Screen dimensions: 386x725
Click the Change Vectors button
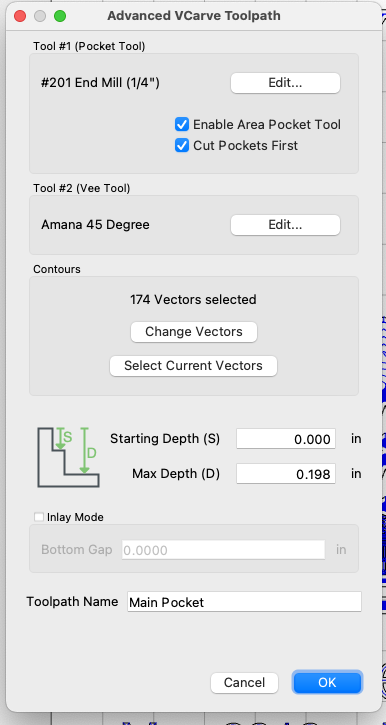tap(194, 332)
